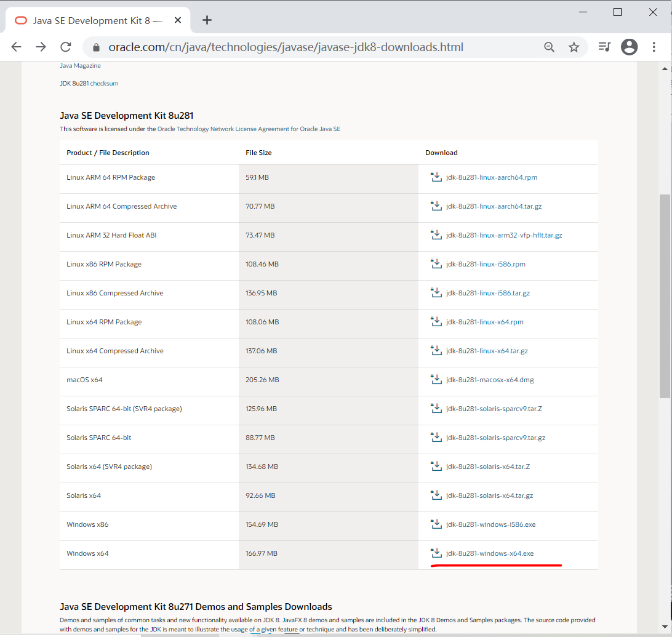Click the zoom magnifier icon in address bar
The image size is (672, 637).
549,47
